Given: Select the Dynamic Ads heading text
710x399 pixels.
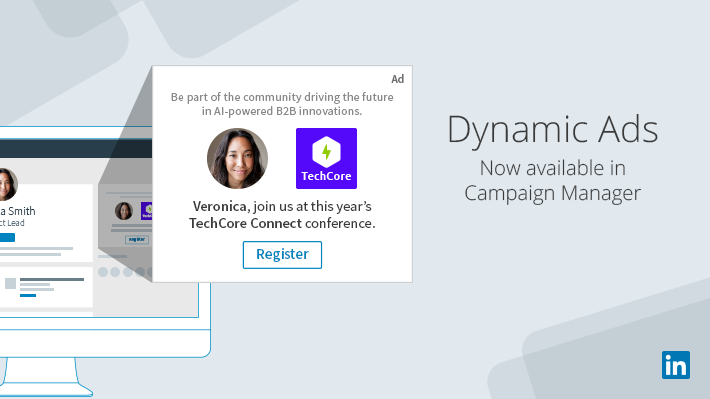Looking at the screenshot, I should click(552, 130).
